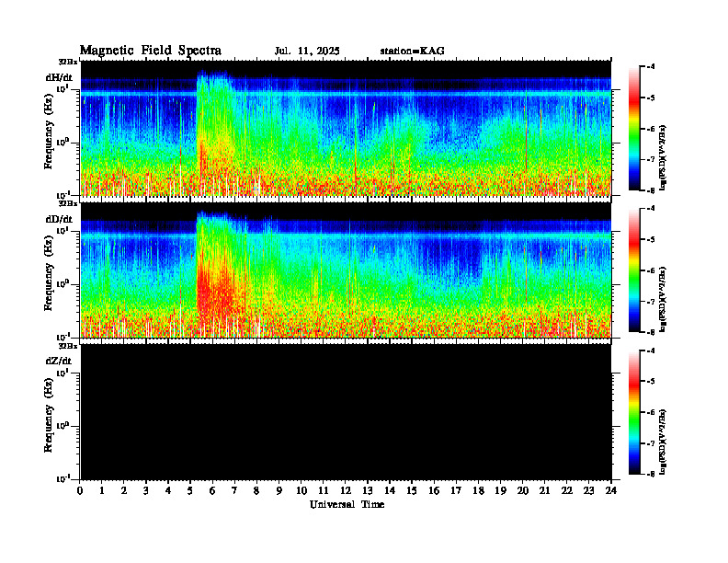
Task: Click the "Universal Time" axis title
Action: [x=347, y=504]
